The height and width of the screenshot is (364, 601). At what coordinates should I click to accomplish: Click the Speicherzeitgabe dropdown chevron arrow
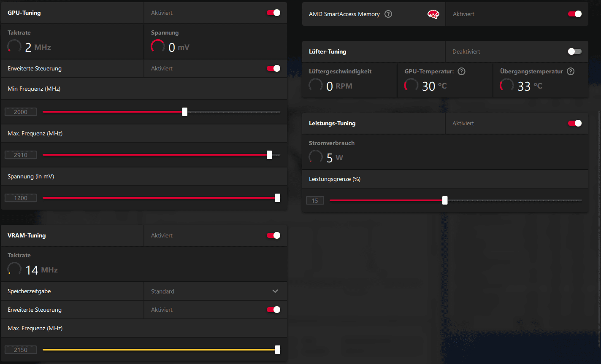(275, 291)
